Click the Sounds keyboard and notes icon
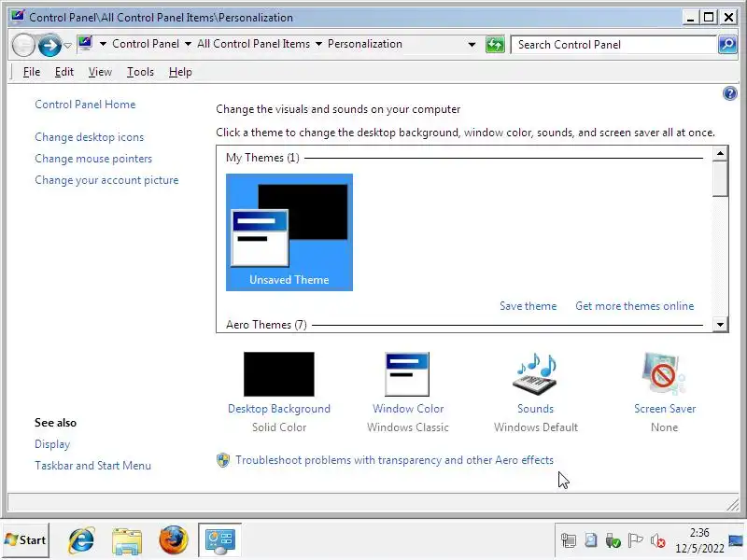747x560 pixels. pyautogui.click(x=535, y=374)
